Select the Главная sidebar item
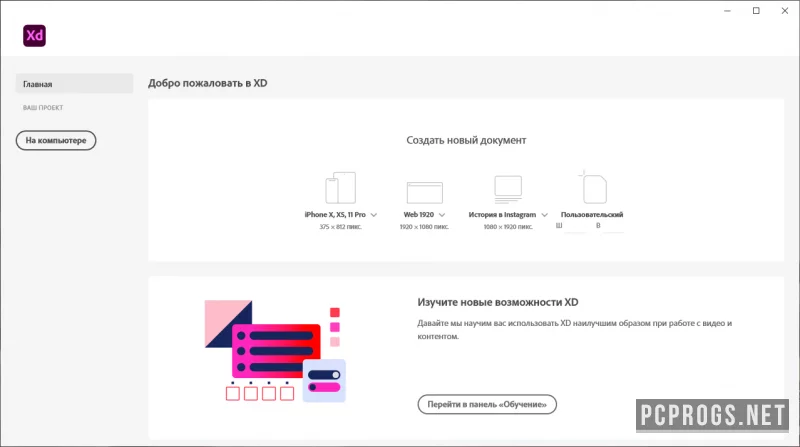Image resolution: width=800 pixels, height=447 pixels. click(74, 84)
